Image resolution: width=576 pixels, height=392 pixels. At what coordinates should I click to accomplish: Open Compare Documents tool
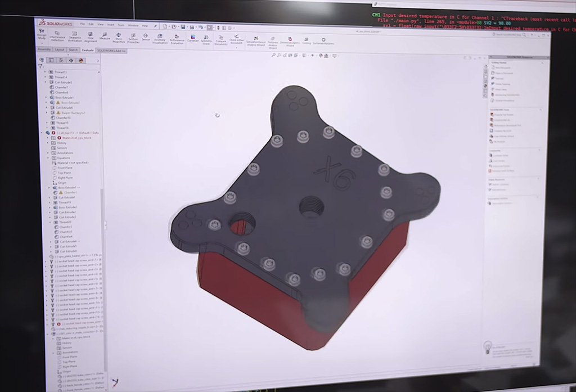(x=220, y=40)
